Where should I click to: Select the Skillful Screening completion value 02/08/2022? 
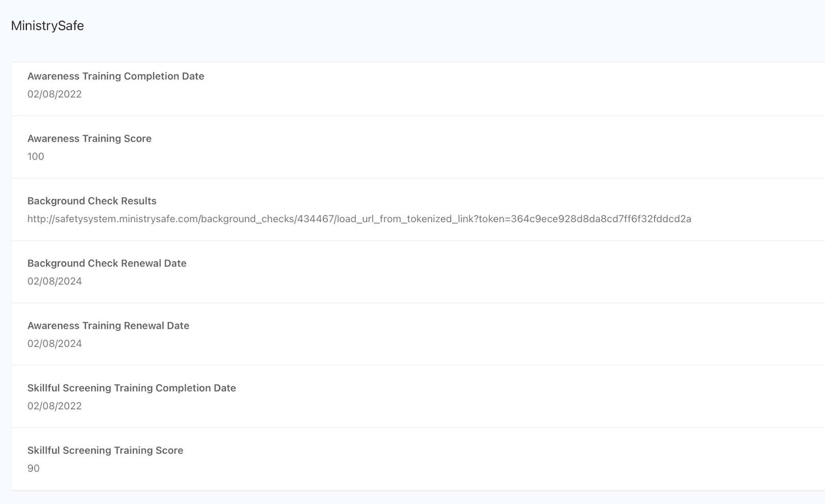pos(55,406)
